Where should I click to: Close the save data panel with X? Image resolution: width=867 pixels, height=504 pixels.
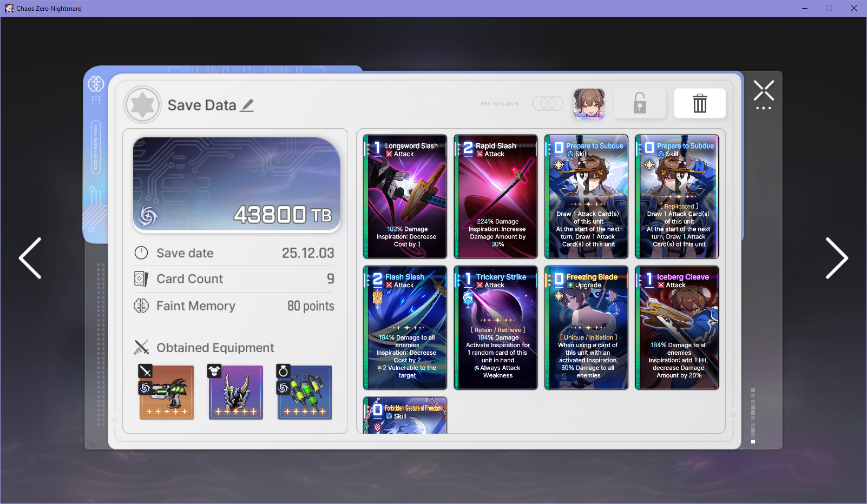(x=764, y=91)
